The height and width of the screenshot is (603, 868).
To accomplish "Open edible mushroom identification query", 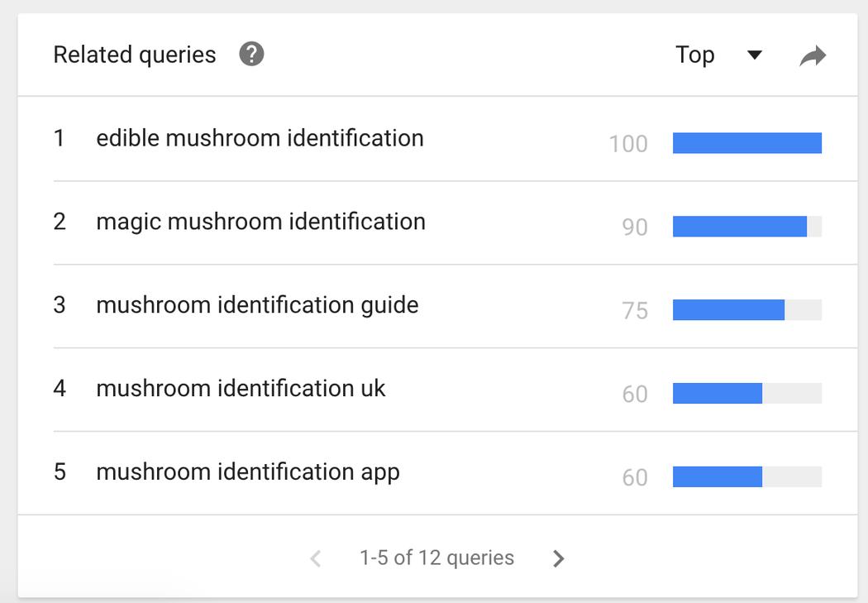I will (260, 138).
